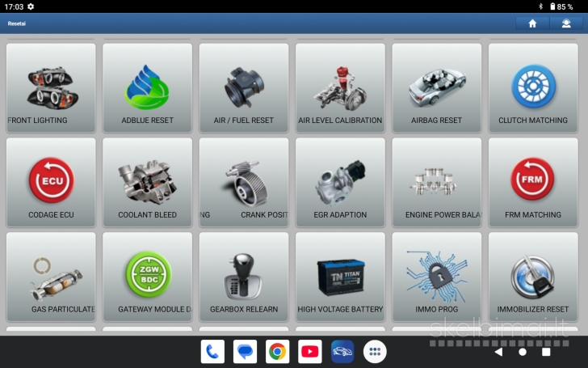
Task: Select High Voltage Battery tile
Action: [340, 277]
